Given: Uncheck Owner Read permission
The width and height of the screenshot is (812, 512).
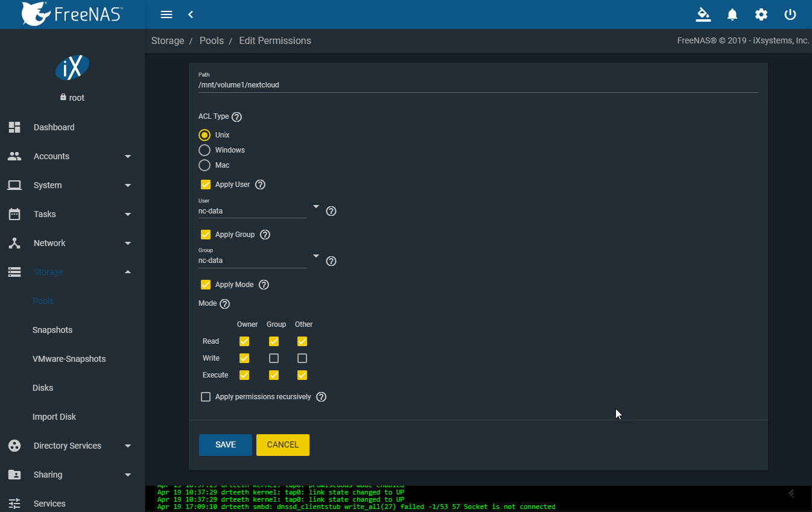Looking at the screenshot, I should click(244, 341).
